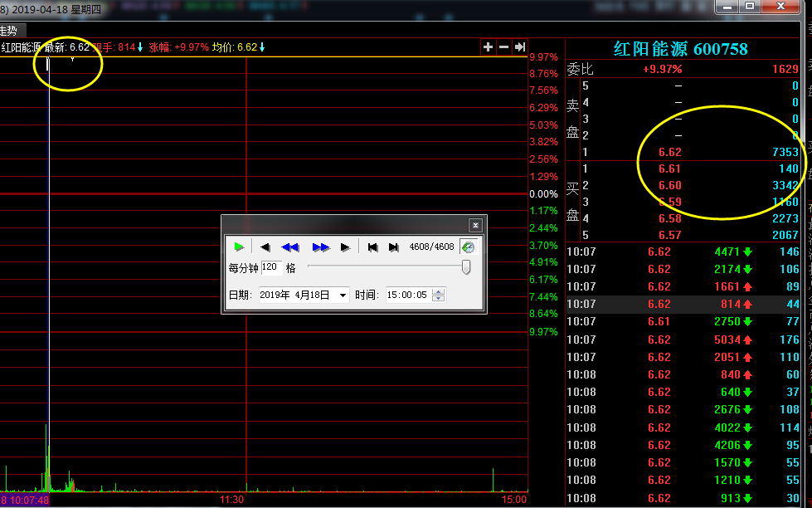
Task: Increase 时间 with the up spinner
Action: tap(438, 292)
